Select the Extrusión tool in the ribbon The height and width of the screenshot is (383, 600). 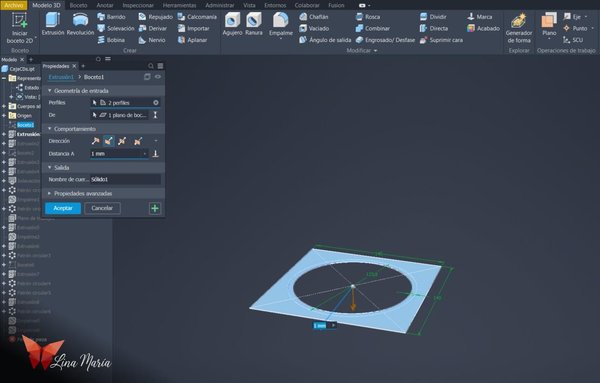click(53, 24)
